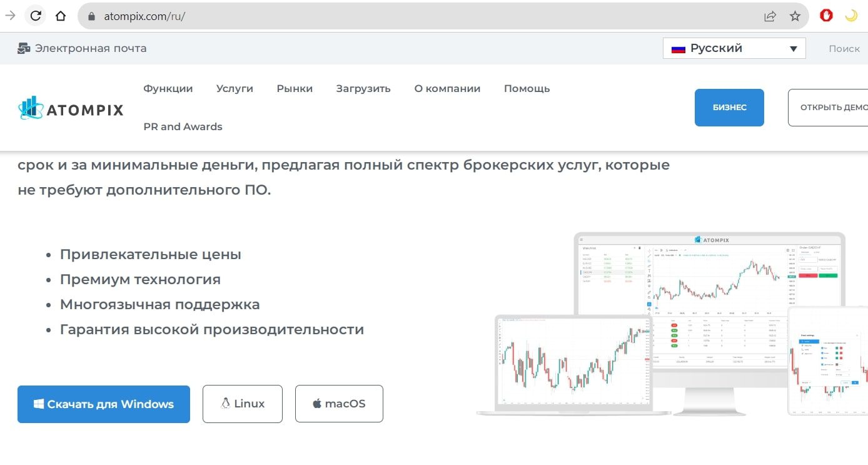The image size is (868, 465).
Task: Click the Apple logo icon
Action: tap(317, 404)
